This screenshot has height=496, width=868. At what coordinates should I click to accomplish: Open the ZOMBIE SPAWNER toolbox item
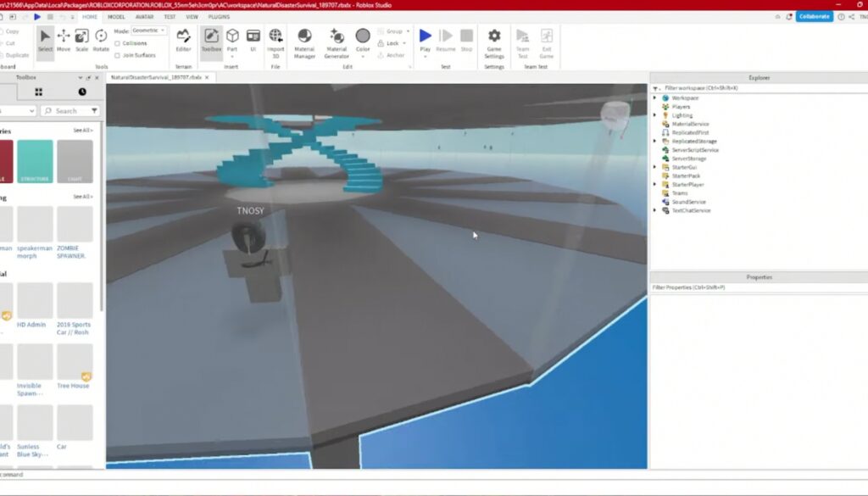pyautogui.click(x=75, y=232)
